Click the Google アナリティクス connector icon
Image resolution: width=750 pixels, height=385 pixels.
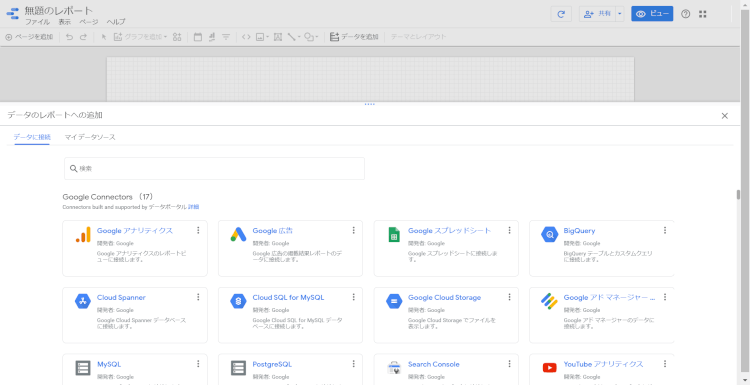click(x=83, y=234)
